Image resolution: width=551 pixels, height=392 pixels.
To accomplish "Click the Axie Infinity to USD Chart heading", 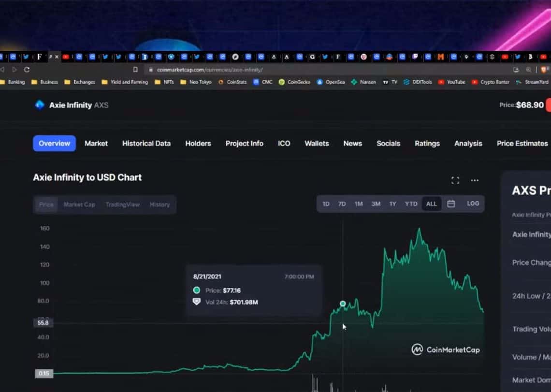I will tap(87, 177).
